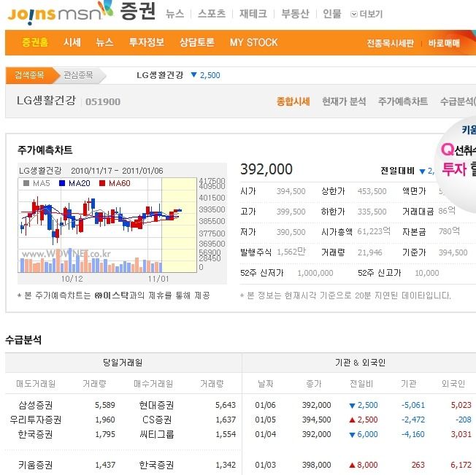Click the 발행주식 value 1,562만
This screenshot has height=475, width=476.
click(291, 252)
